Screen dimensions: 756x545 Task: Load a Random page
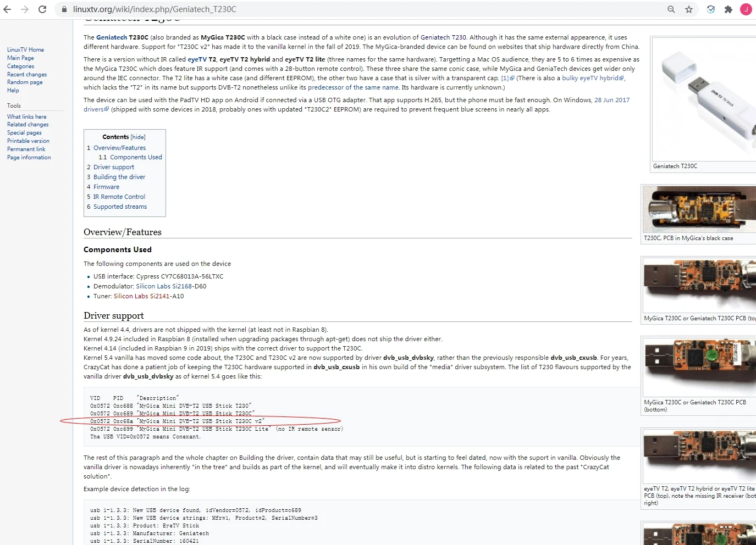pyautogui.click(x=25, y=82)
